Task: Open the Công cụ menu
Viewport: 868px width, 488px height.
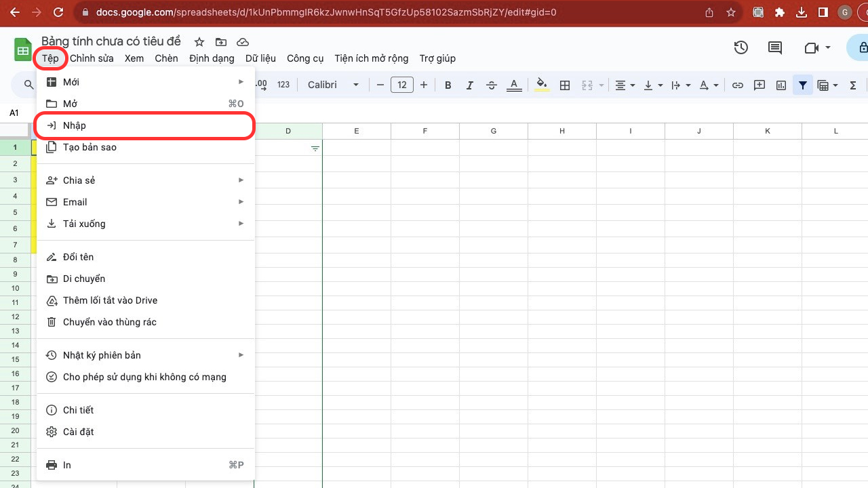Action: (x=305, y=58)
